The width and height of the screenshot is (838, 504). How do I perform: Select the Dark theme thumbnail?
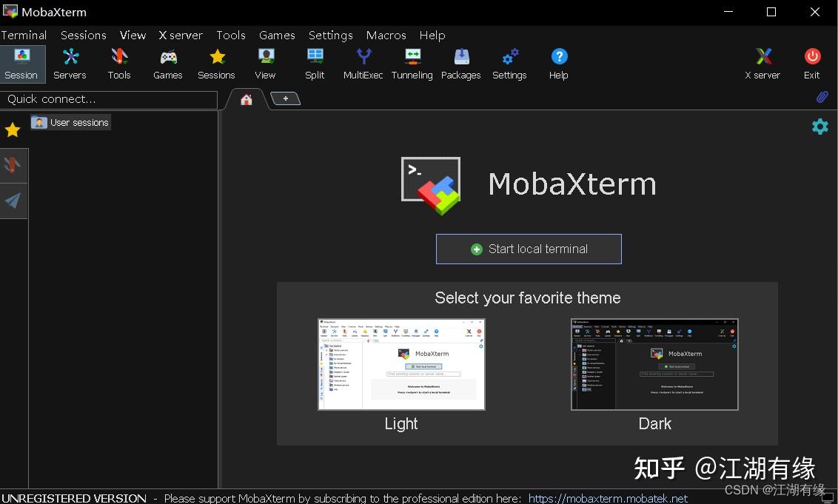pyautogui.click(x=654, y=364)
